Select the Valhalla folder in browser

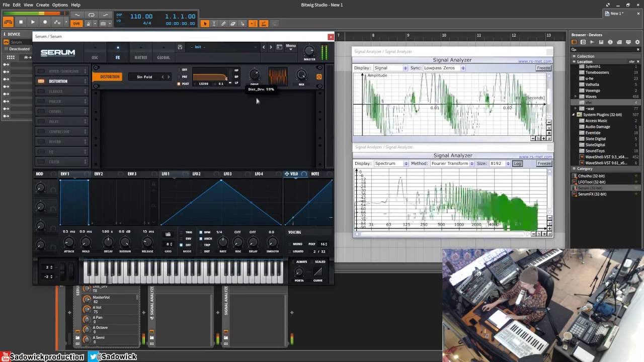592,84
